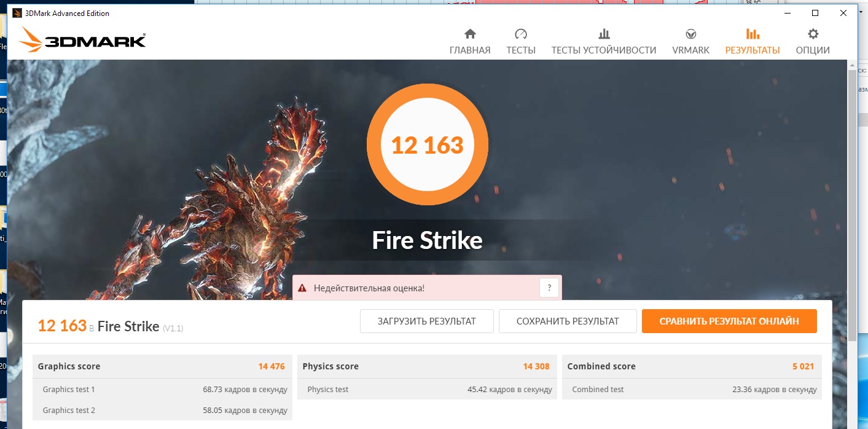Open the ОПЦИИ options tab
This screenshot has height=429, width=868.
click(813, 42)
